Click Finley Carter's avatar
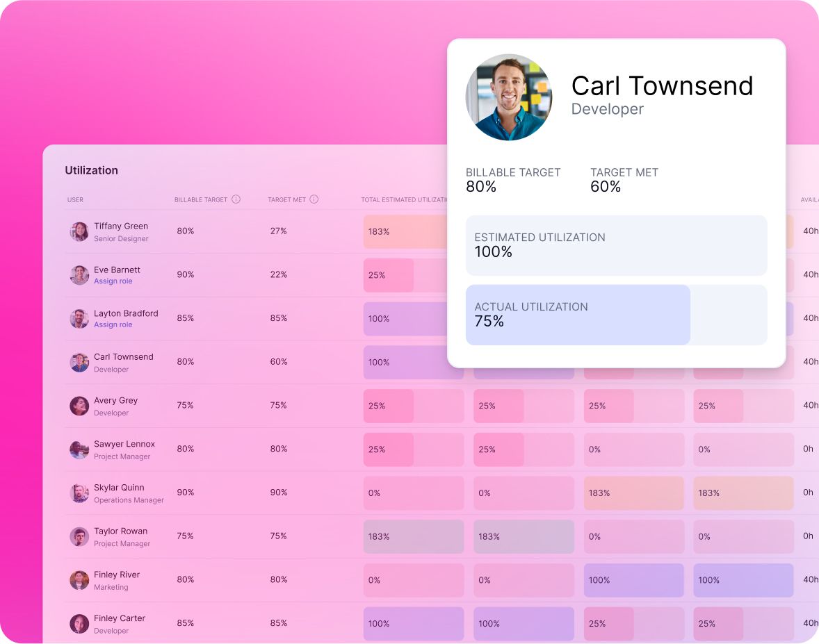819x644 pixels. click(79, 624)
